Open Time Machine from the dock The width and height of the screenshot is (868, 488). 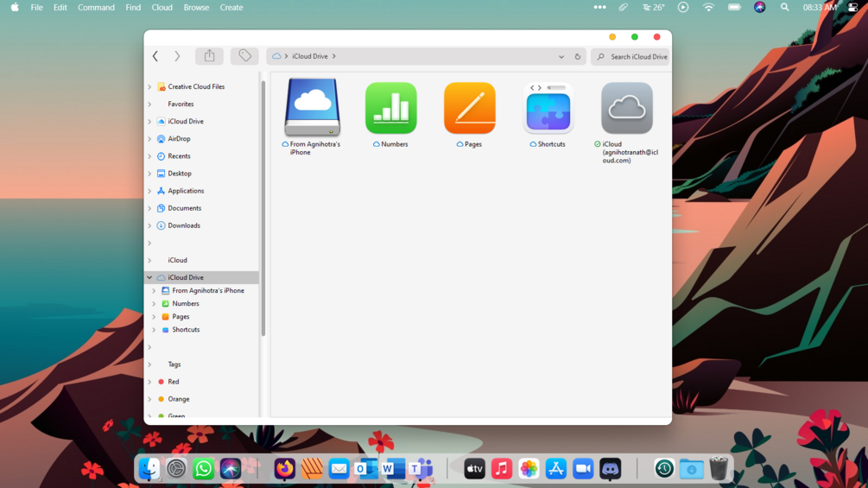(664, 469)
